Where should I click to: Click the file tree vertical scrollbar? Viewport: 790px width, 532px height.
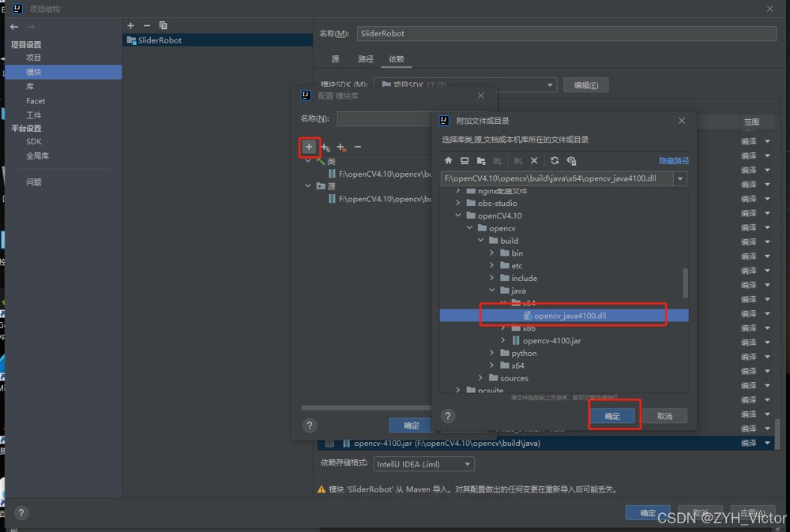tap(685, 283)
